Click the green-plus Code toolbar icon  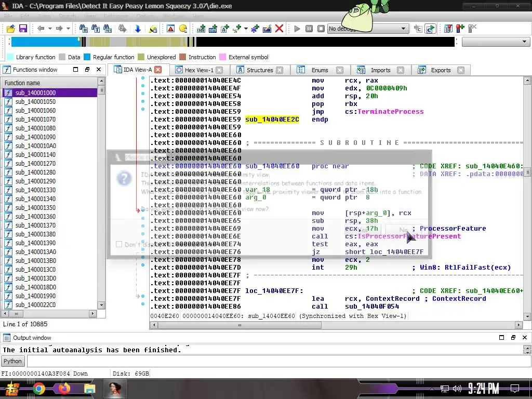(201, 29)
